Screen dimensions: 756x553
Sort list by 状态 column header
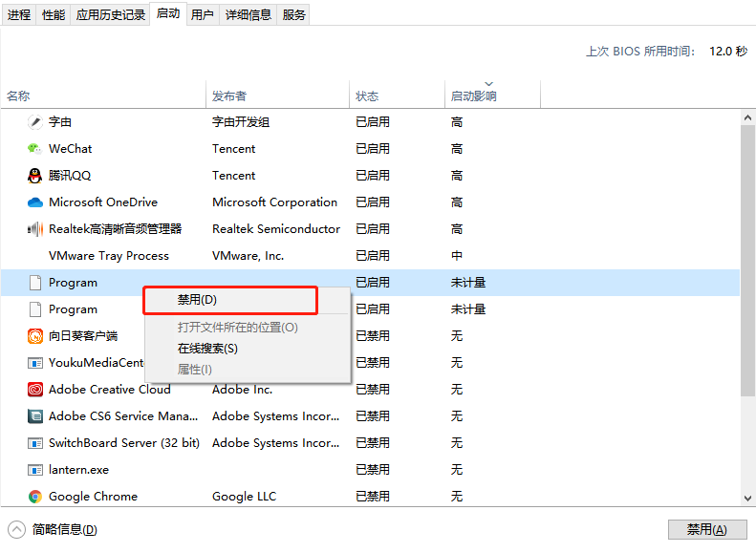point(367,96)
